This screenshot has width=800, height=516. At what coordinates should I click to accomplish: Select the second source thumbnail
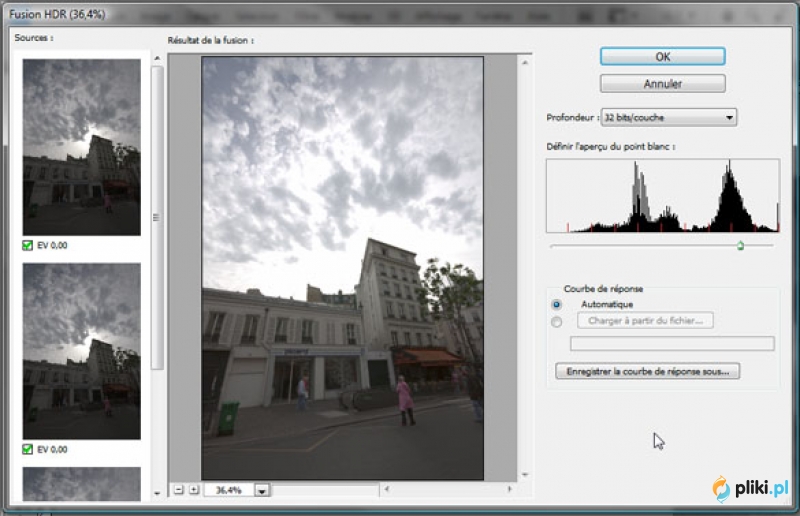(x=82, y=351)
